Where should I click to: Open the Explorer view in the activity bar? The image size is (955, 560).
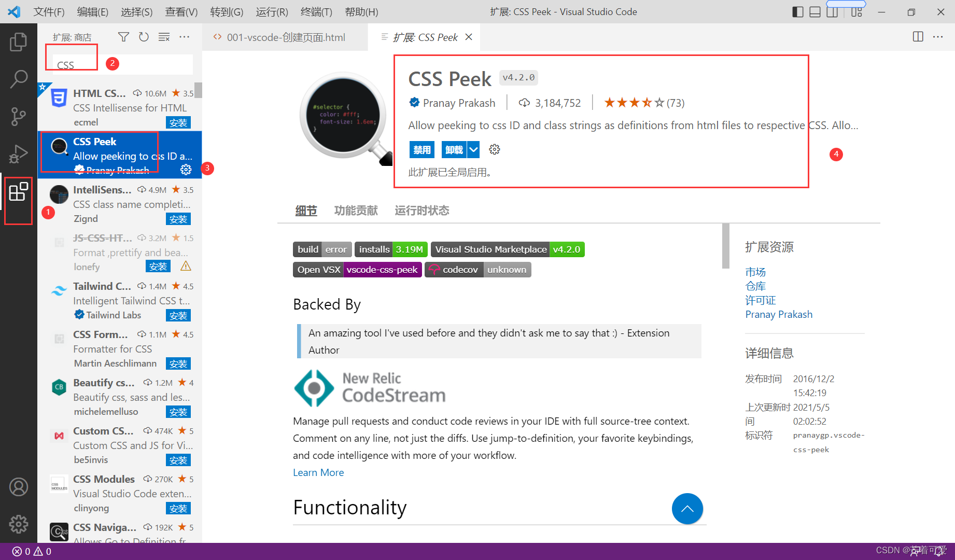[x=19, y=42]
